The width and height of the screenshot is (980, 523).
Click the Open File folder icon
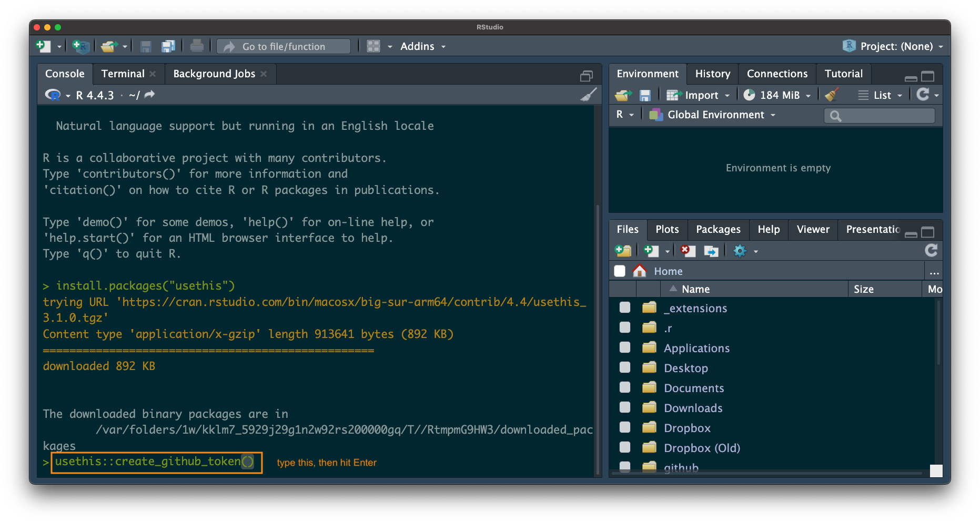(109, 46)
